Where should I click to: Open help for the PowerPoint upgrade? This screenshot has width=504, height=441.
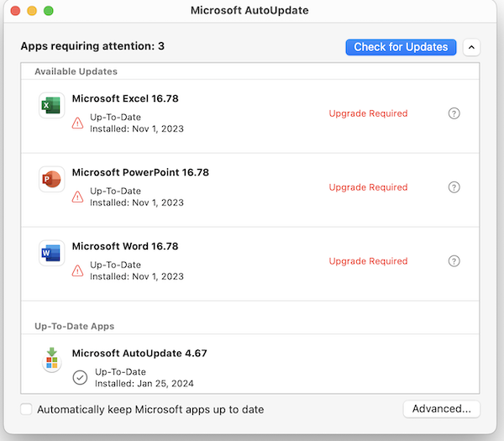454,187
